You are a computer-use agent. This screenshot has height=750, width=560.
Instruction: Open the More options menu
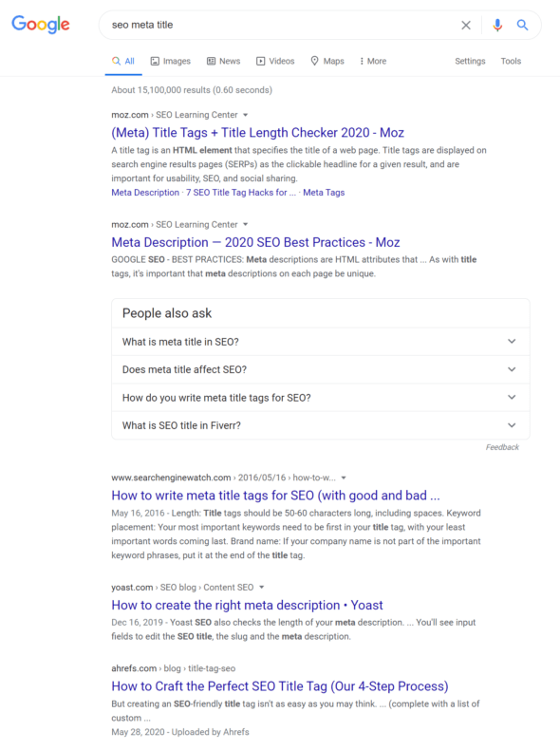pos(373,61)
